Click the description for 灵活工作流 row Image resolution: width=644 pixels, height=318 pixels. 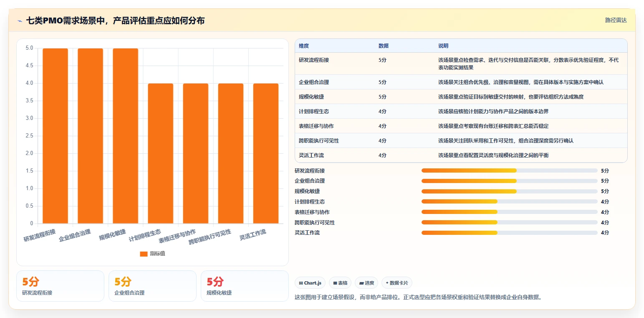(x=493, y=155)
